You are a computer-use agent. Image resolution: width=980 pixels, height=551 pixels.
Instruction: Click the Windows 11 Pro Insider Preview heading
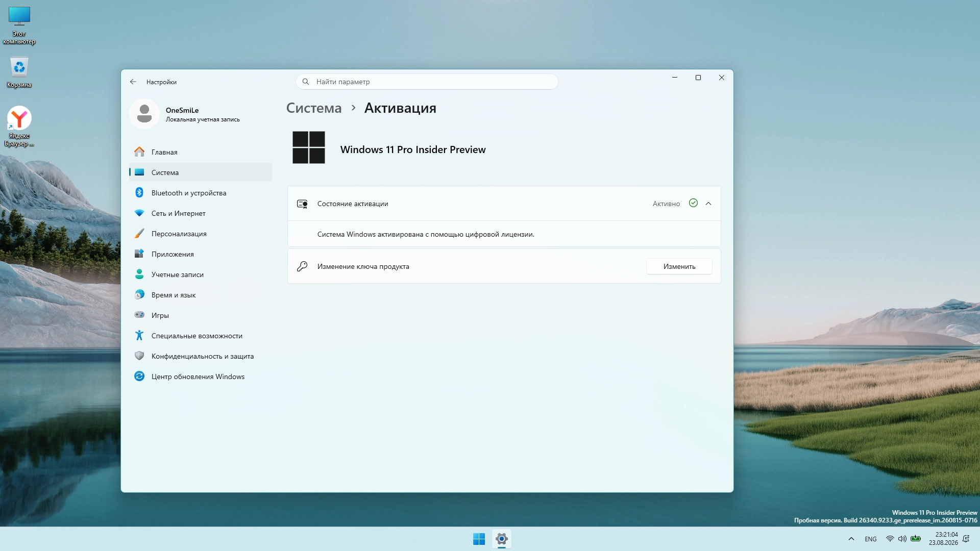point(413,149)
